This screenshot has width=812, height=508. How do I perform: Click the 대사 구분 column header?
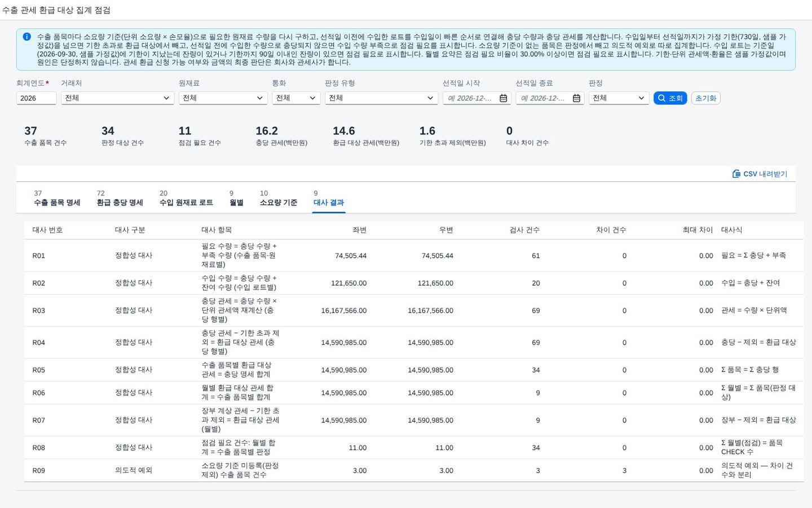click(x=130, y=230)
